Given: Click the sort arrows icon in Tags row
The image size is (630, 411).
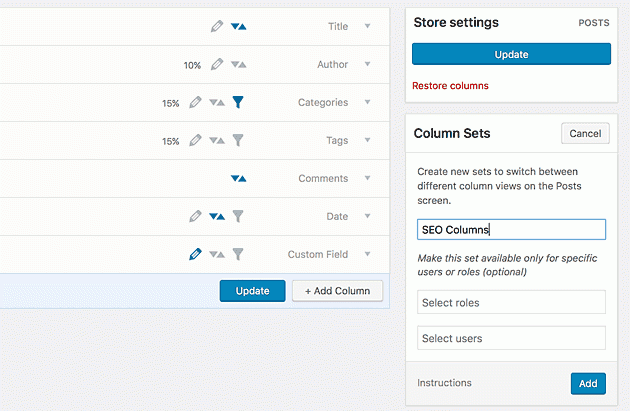Looking at the screenshot, I should click(217, 140).
